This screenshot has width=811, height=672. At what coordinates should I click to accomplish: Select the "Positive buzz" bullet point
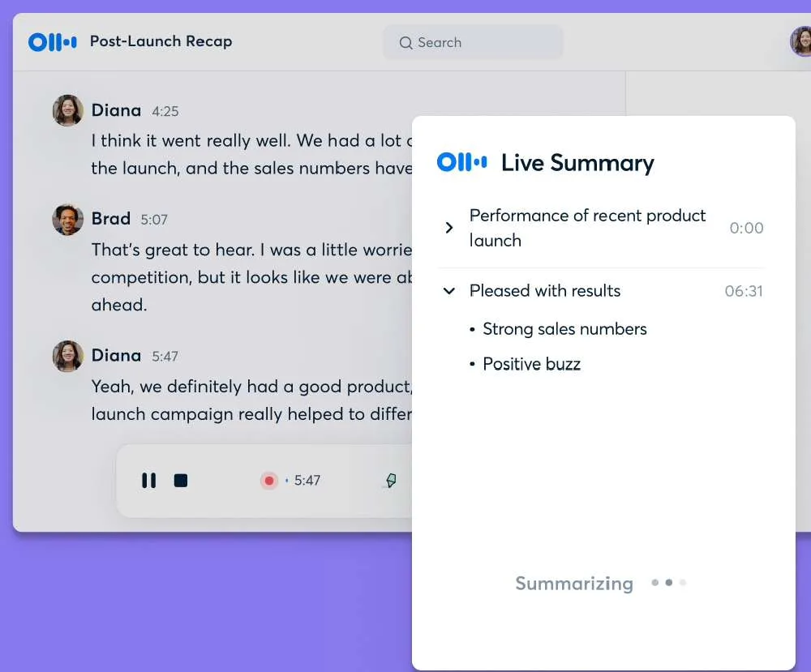click(531, 364)
